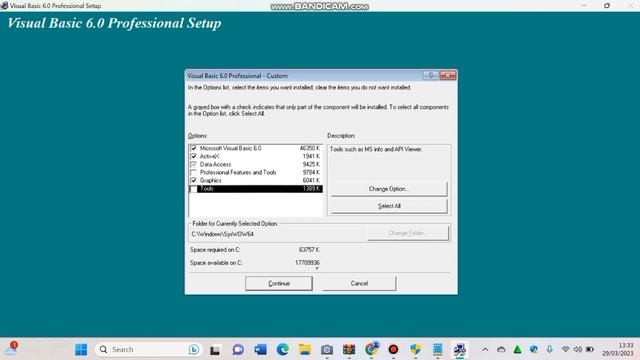Click the '46350 K' size value

pyautogui.click(x=310, y=148)
